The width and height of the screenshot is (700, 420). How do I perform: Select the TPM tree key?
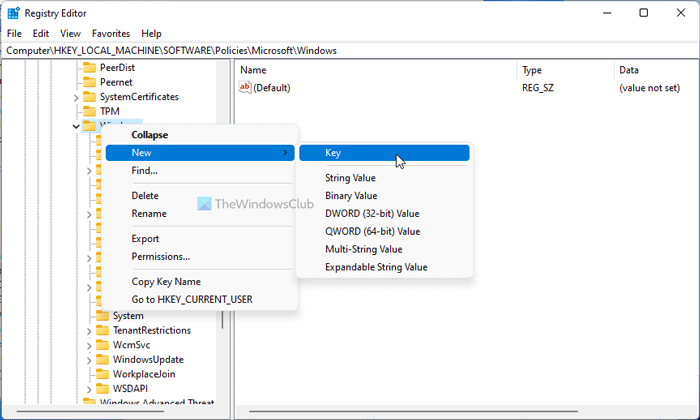point(109,111)
